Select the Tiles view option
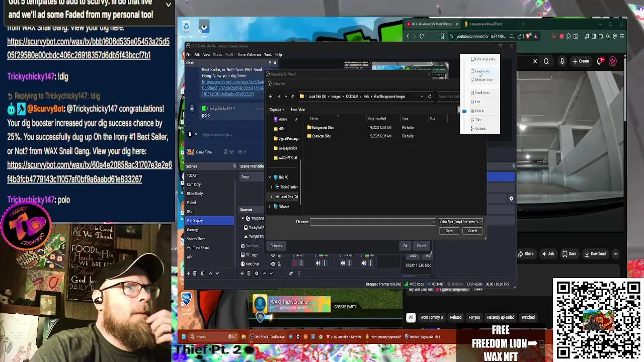Viewport: 644px width, 362px height. coord(476,120)
